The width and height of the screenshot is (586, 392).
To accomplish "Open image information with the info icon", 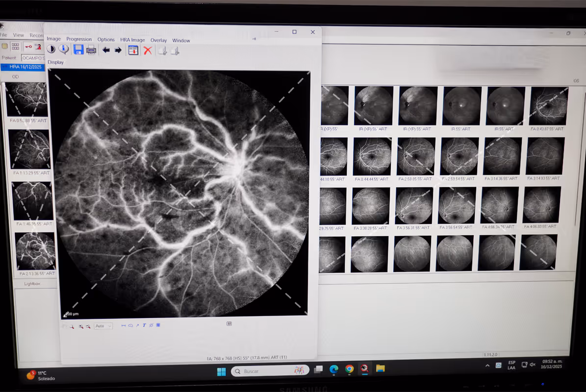I will pos(64,49).
